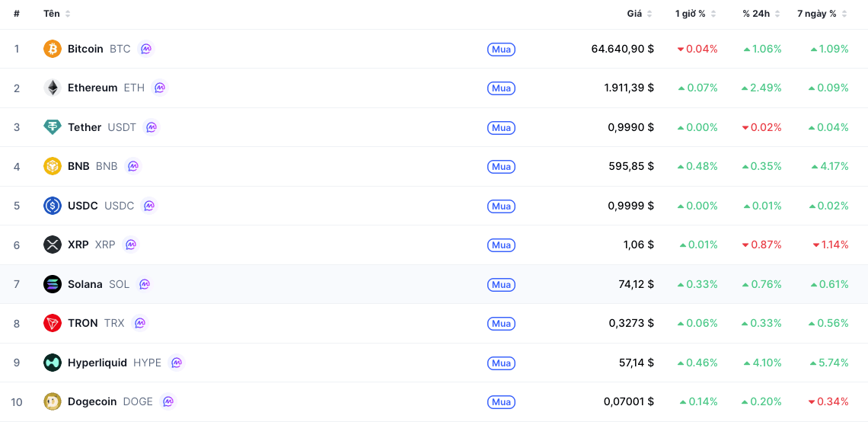Click the Mua button for Tether
868x422 pixels.
502,128
